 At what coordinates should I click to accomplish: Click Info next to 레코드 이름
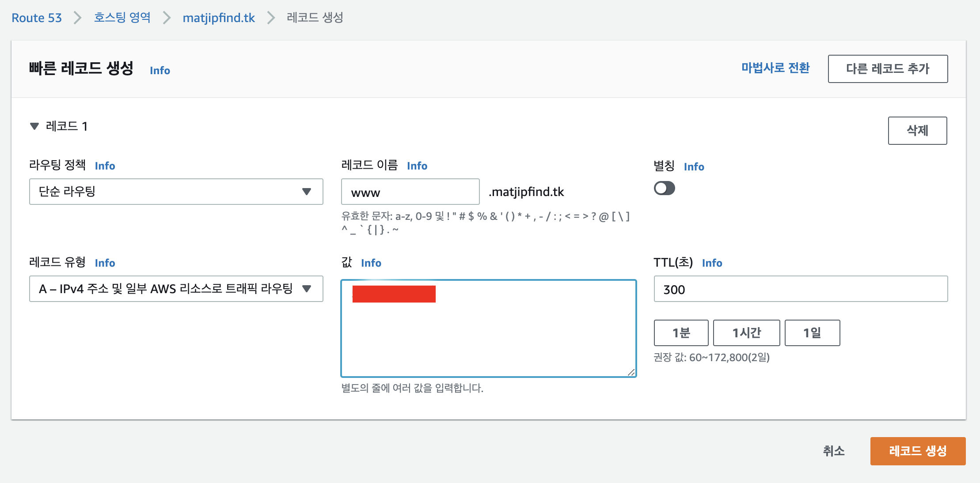click(417, 166)
